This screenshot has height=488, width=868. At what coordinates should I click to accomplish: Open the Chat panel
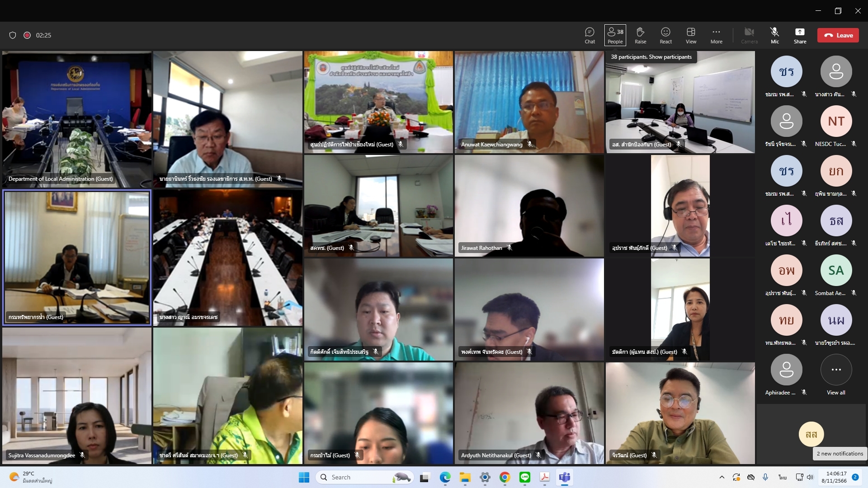point(590,35)
